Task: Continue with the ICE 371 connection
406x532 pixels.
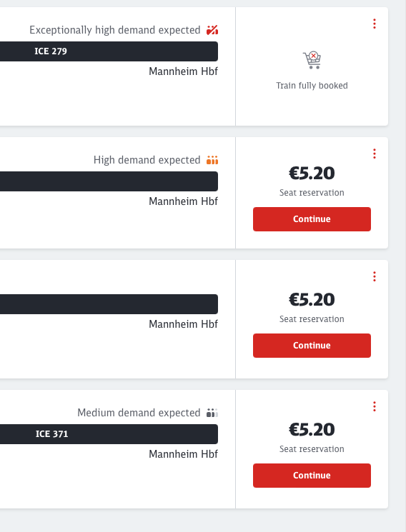Action: point(312,476)
